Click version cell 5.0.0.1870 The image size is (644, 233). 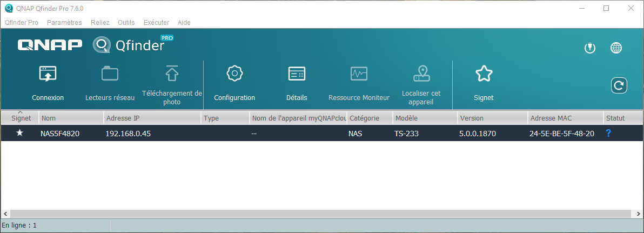[478, 134]
